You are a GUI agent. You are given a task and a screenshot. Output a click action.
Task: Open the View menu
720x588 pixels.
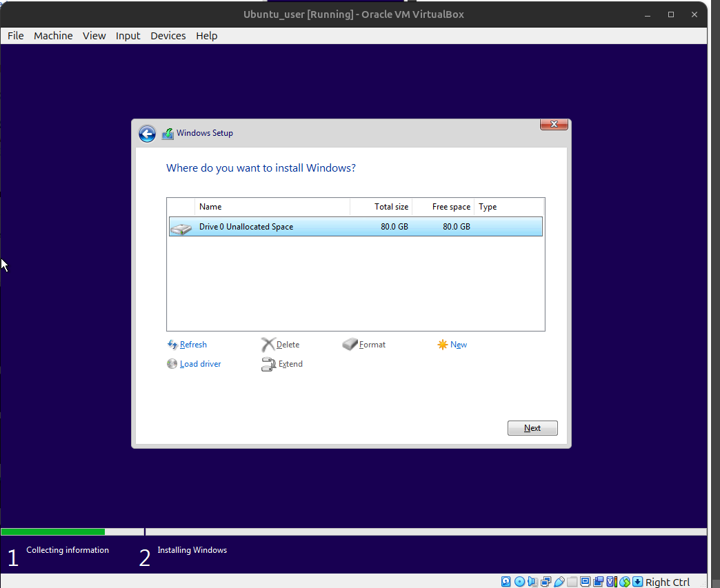tap(94, 36)
